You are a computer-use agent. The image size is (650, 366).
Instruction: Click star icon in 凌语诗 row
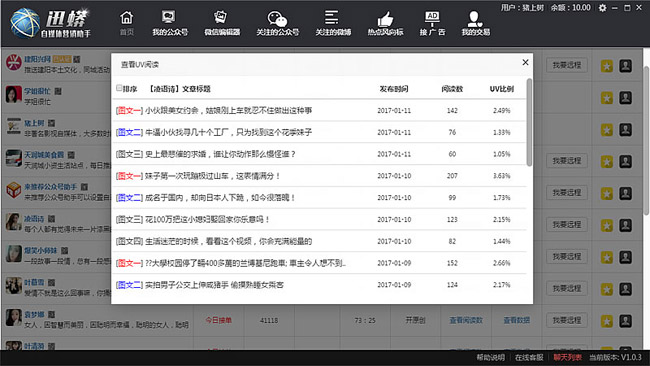pyautogui.click(x=606, y=225)
